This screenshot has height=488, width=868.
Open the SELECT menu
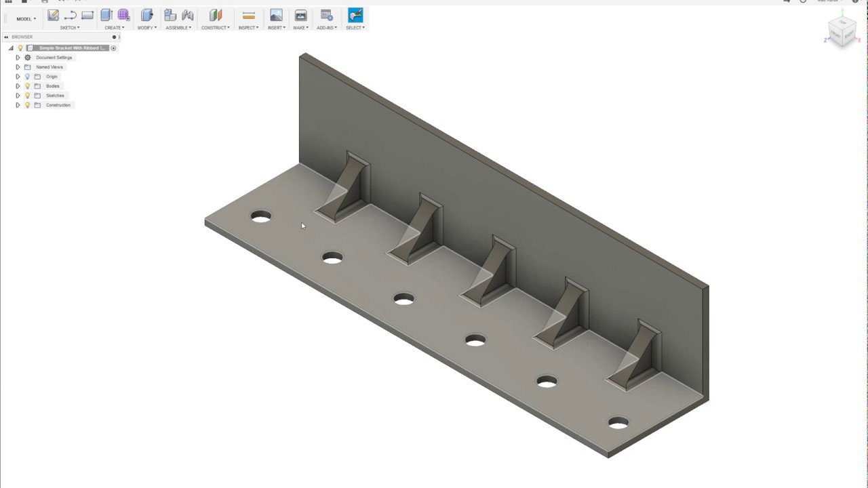point(355,28)
